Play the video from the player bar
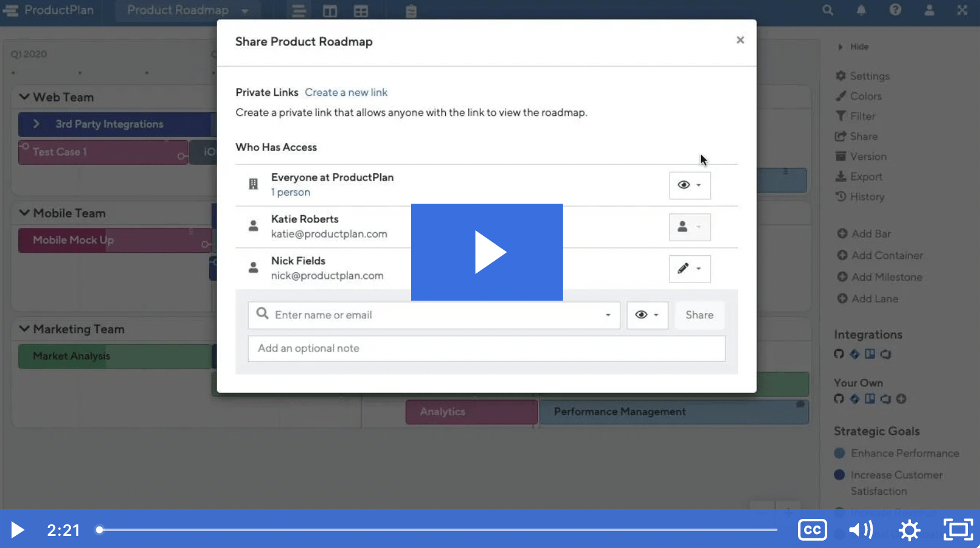980x548 pixels. (x=18, y=530)
